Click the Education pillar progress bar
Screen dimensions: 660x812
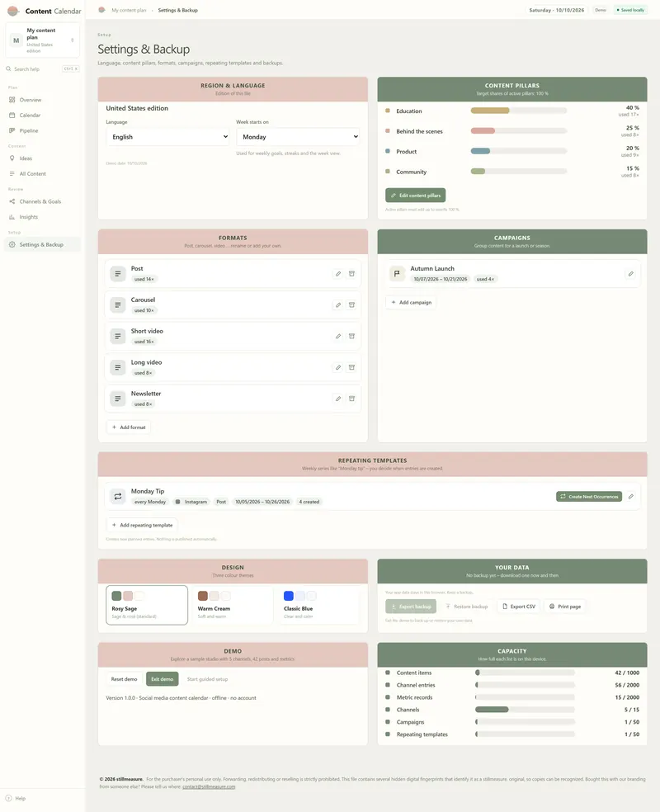click(x=519, y=111)
